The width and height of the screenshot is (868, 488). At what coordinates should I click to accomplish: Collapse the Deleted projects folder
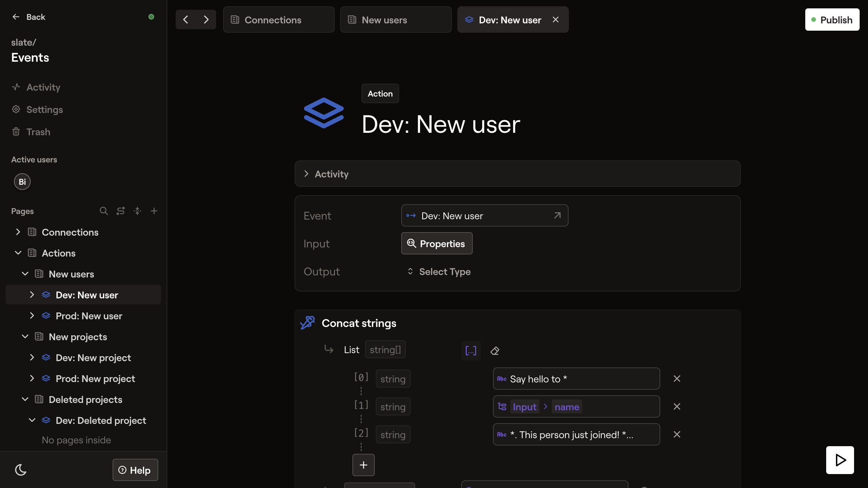click(25, 399)
